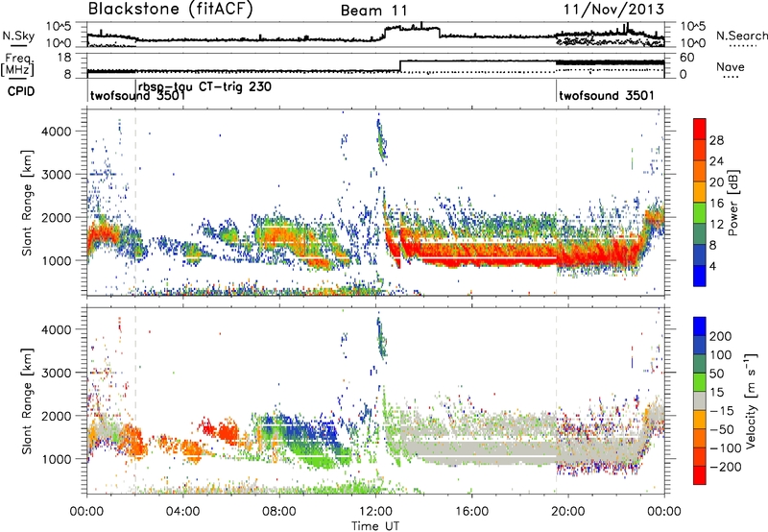768x532 pixels.
Task: Click 00:00 label at time axis start
Action: [86, 512]
